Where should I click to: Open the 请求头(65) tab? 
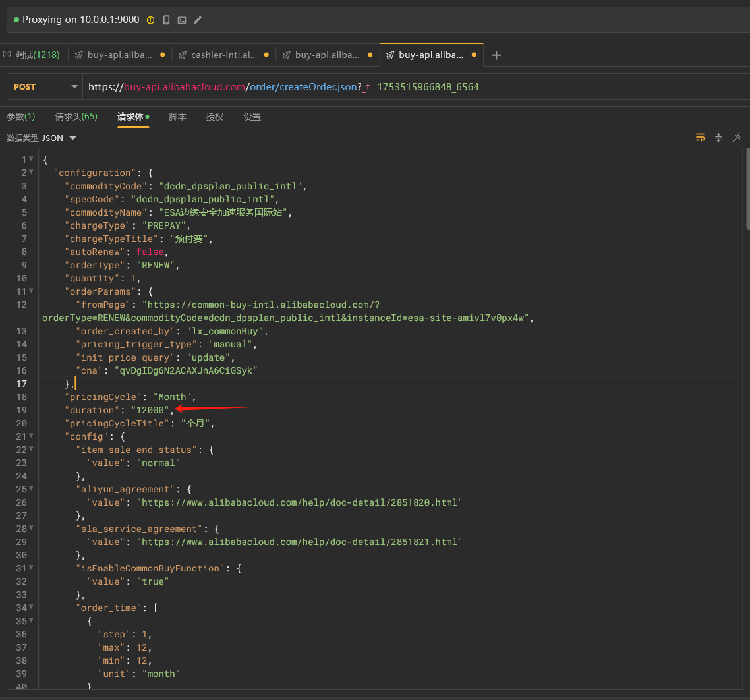[76, 117]
